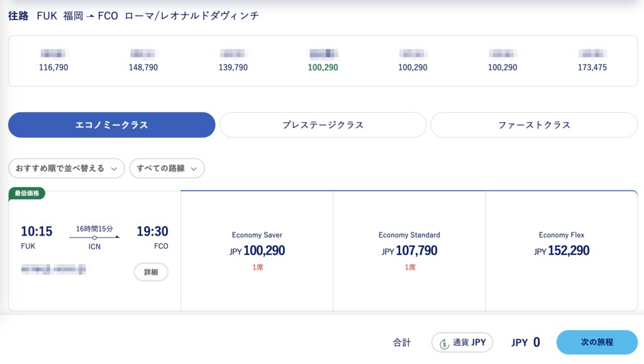Choose the Economy Saver fare JPY 100,290
The height and width of the screenshot is (364, 644).
257,251
